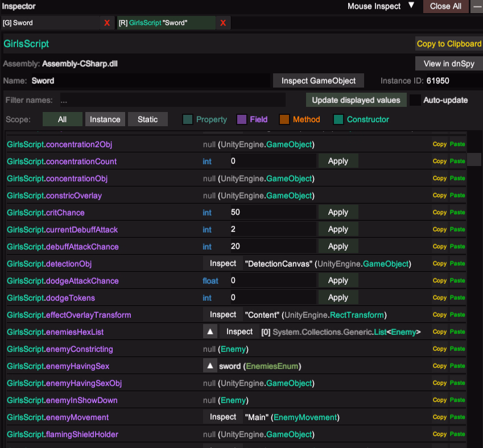483x448 pixels.
Task: Paste into the dodgeTokens field
Action: pyautogui.click(x=457, y=297)
